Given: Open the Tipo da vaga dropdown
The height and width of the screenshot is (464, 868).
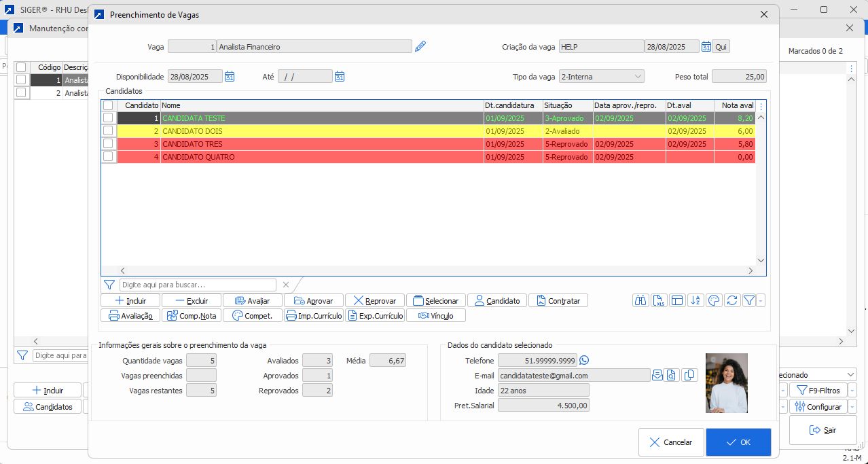Looking at the screenshot, I should point(601,77).
